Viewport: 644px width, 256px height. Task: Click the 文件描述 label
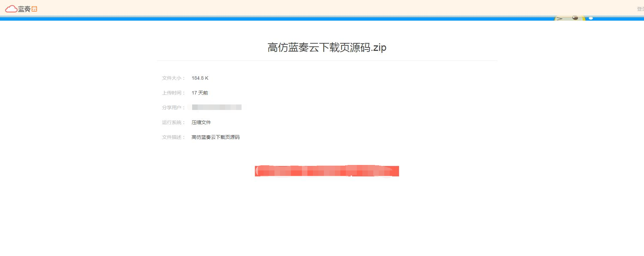click(173, 137)
